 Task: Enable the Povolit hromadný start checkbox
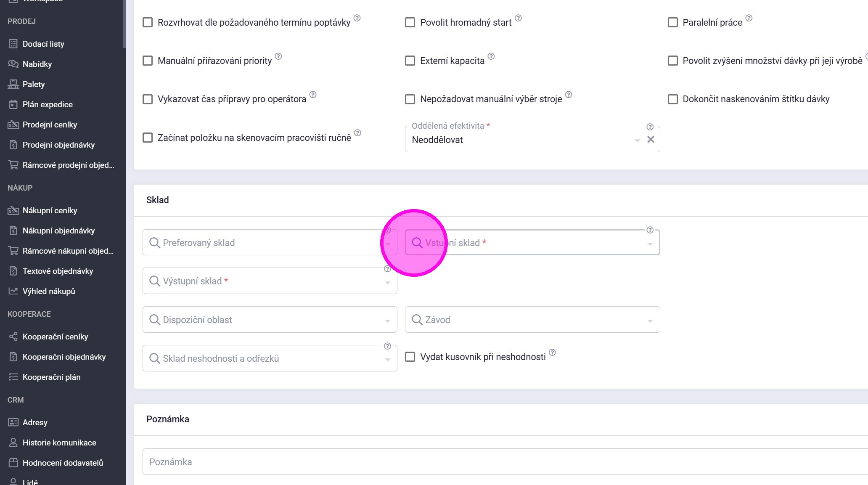(x=410, y=22)
